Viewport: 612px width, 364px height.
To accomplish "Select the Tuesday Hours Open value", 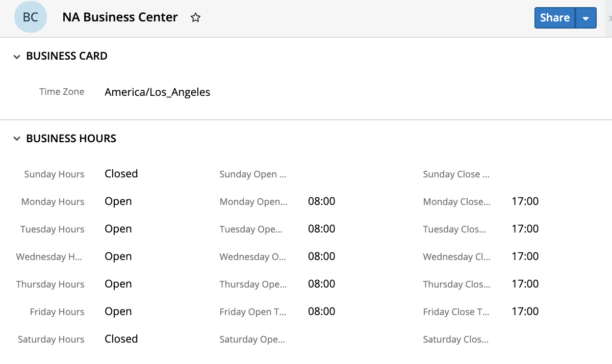I will [118, 229].
